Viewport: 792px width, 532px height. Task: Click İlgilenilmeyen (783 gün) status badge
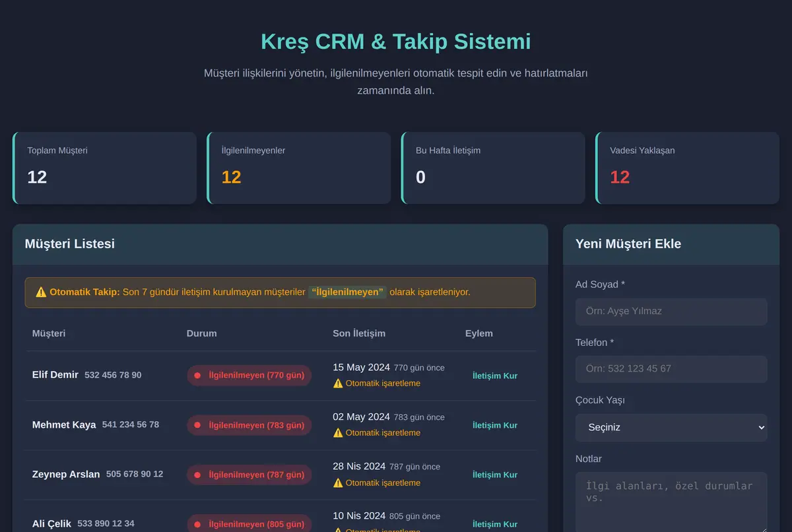[x=249, y=425]
